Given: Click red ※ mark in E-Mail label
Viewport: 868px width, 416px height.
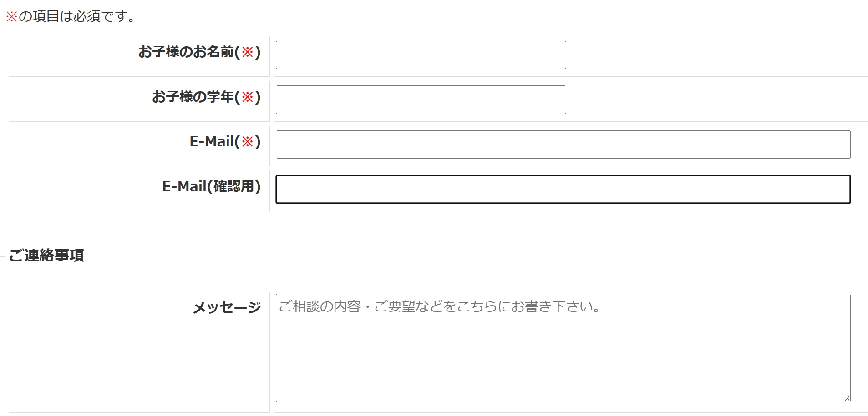Looking at the screenshot, I should (247, 142).
